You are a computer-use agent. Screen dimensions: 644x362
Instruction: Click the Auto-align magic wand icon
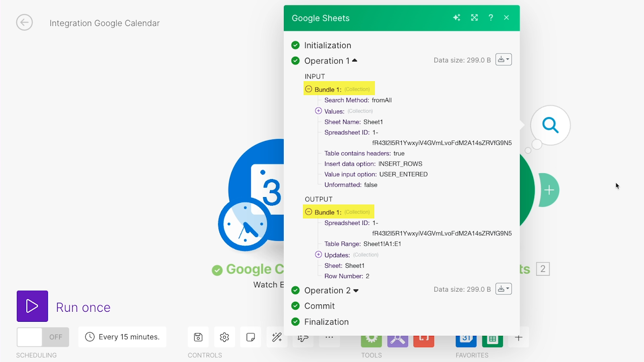277,337
